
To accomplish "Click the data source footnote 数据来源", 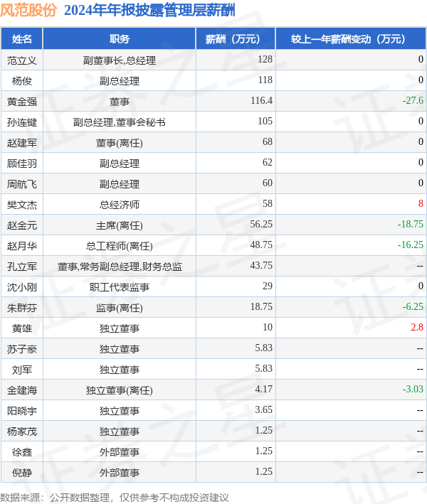I will click(115, 498).
